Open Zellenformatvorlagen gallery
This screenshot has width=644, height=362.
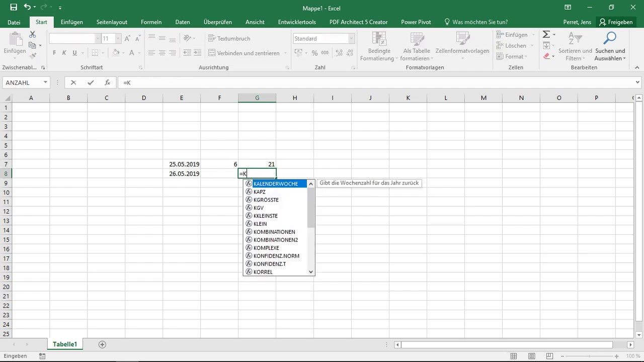coord(462,46)
